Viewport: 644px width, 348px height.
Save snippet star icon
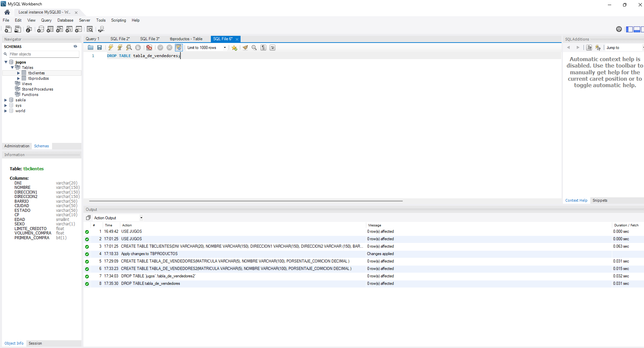click(234, 48)
